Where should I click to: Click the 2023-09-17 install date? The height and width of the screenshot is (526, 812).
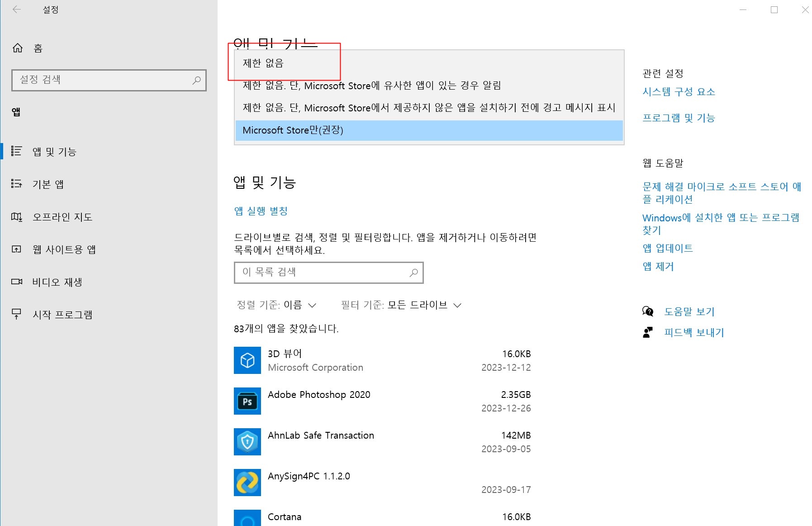pyautogui.click(x=506, y=490)
